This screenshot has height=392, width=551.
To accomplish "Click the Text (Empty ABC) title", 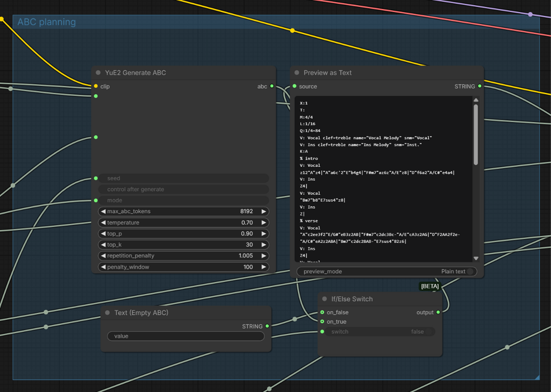I will [142, 312].
